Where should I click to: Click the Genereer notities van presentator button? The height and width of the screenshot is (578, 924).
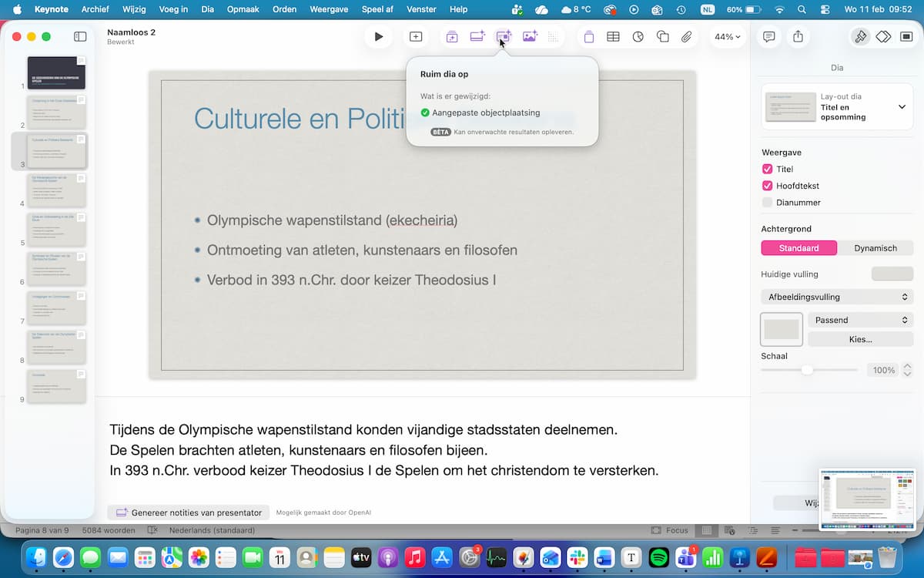tap(189, 512)
